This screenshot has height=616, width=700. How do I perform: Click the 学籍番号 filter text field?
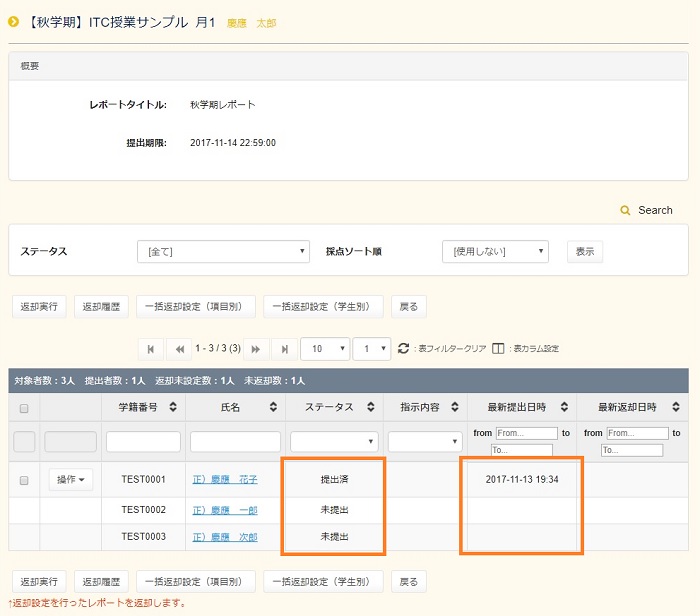[x=143, y=441]
